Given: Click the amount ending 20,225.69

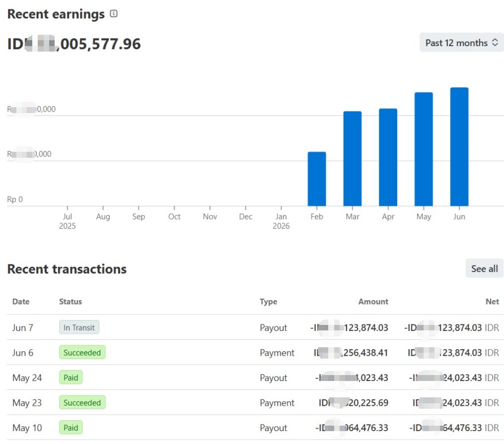Looking at the screenshot, I should (x=353, y=403).
